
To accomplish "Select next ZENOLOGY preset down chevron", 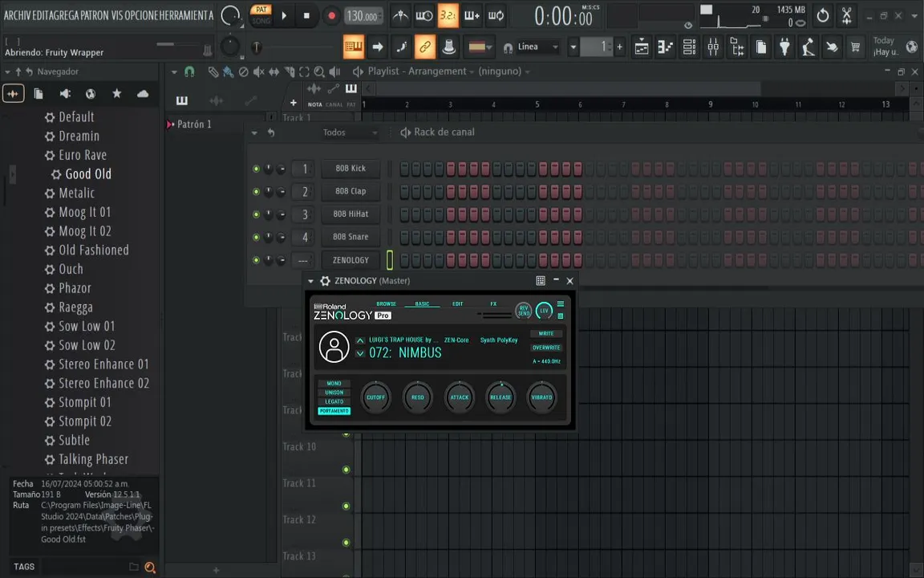I will [x=360, y=354].
